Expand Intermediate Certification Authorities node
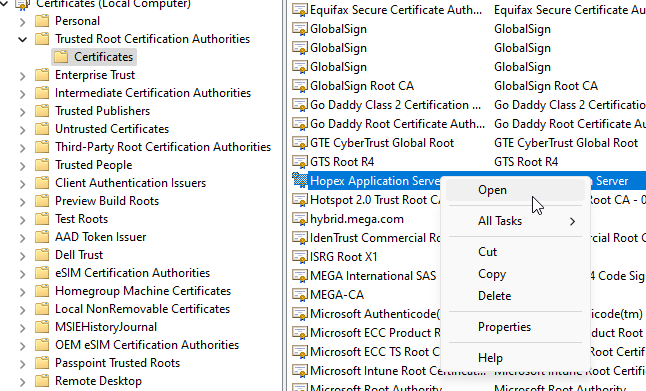 pos(23,94)
